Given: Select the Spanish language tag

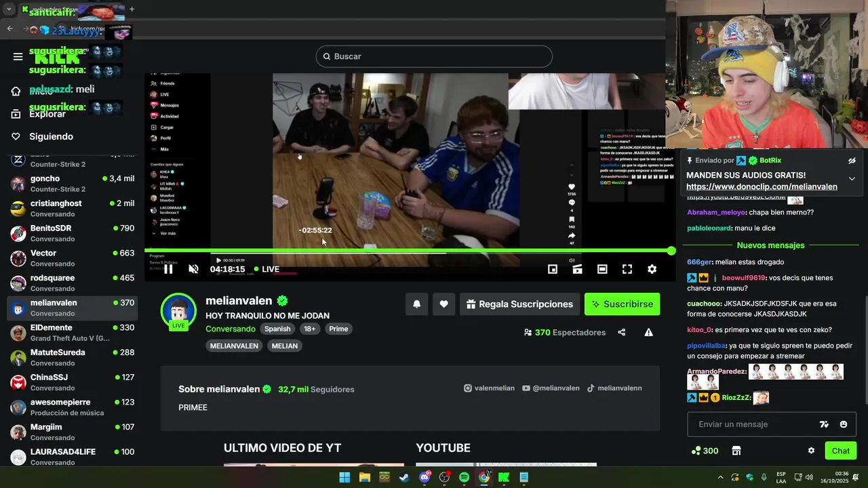Looking at the screenshot, I should click(x=277, y=329).
